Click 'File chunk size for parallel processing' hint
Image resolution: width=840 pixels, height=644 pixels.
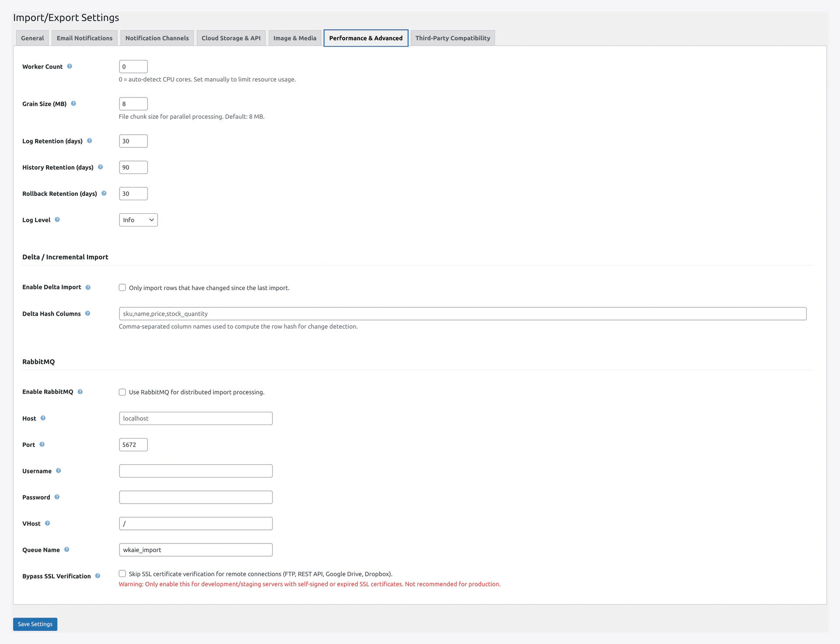point(192,116)
